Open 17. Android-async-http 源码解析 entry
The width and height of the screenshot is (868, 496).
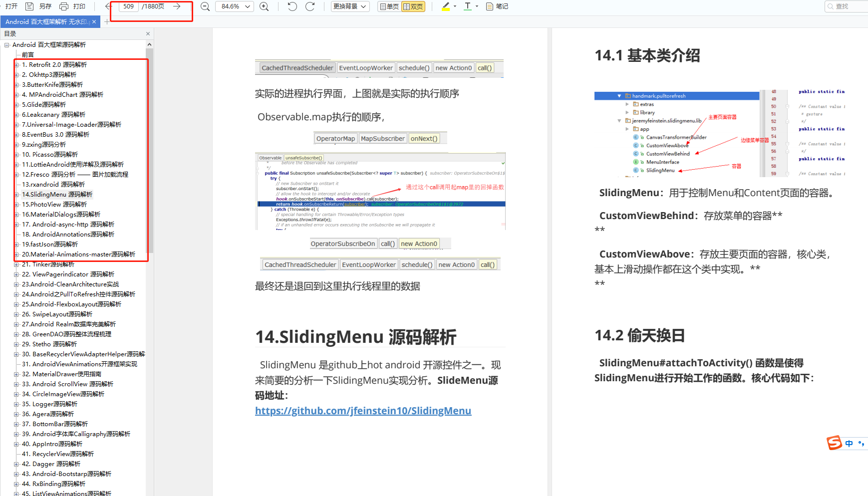point(68,225)
